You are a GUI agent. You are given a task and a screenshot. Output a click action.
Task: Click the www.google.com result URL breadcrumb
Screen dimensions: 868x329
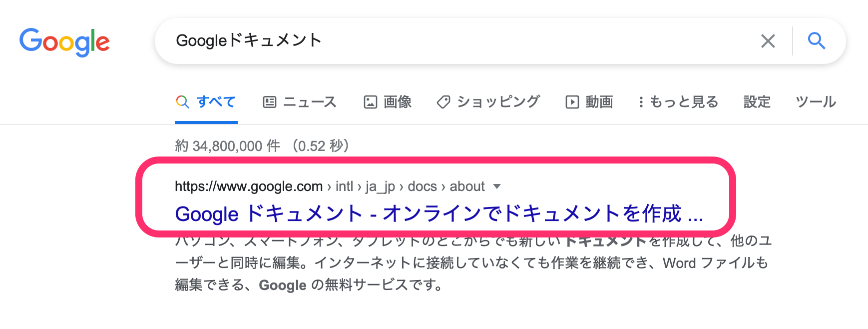click(249, 186)
